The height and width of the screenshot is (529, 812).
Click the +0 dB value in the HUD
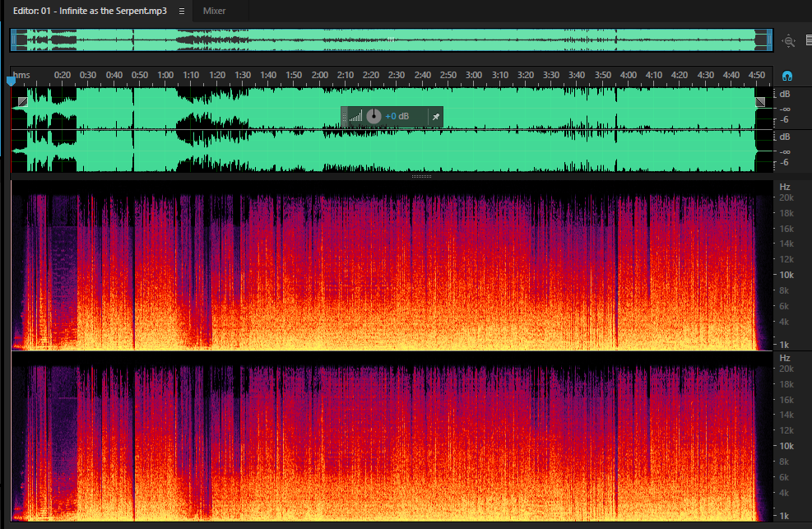tap(397, 117)
